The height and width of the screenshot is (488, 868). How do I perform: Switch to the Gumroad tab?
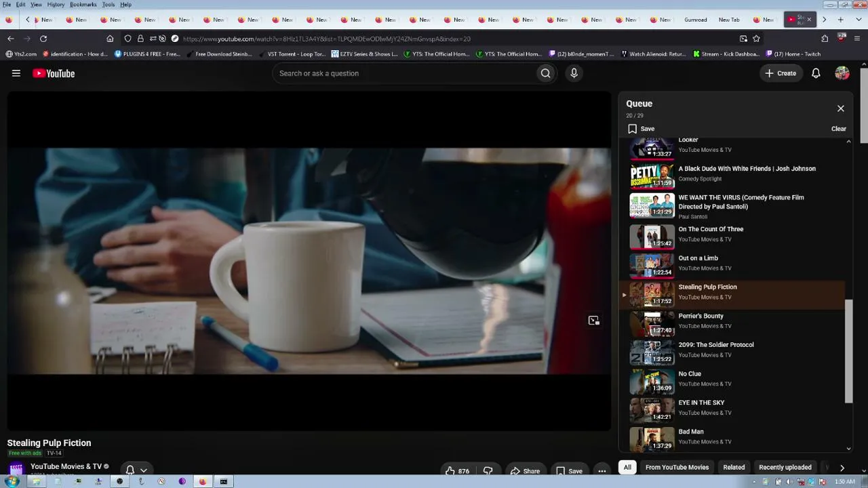pyautogui.click(x=696, y=20)
